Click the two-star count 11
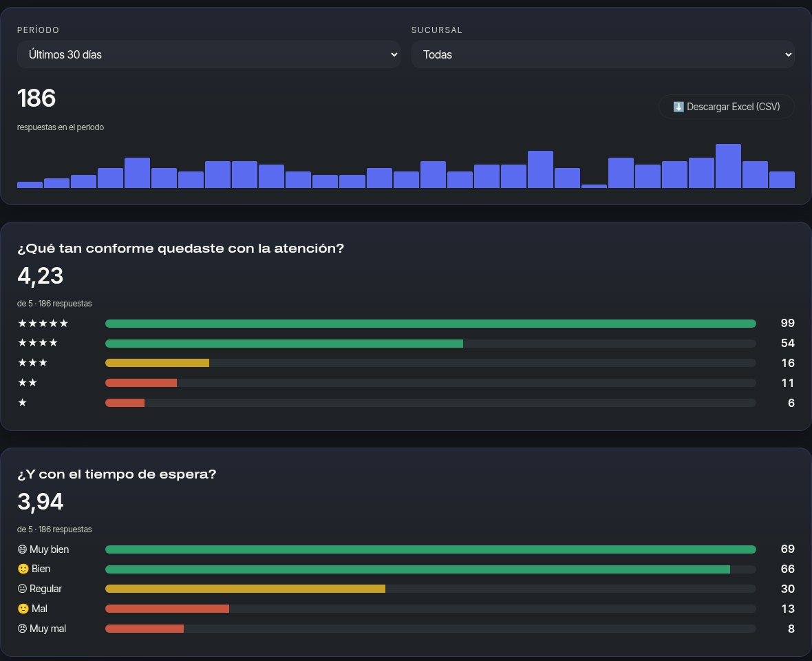Screen dimensions: 812x661 788,383
